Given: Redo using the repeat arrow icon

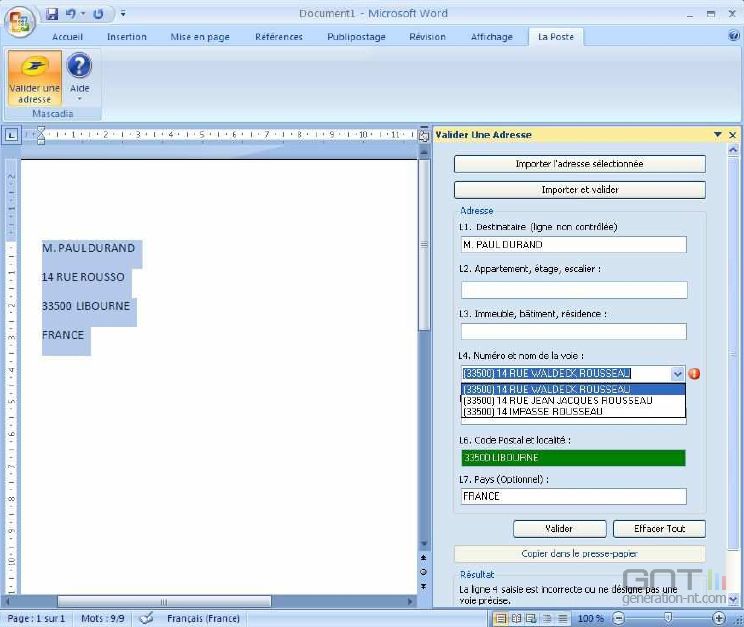Looking at the screenshot, I should click(98, 14).
